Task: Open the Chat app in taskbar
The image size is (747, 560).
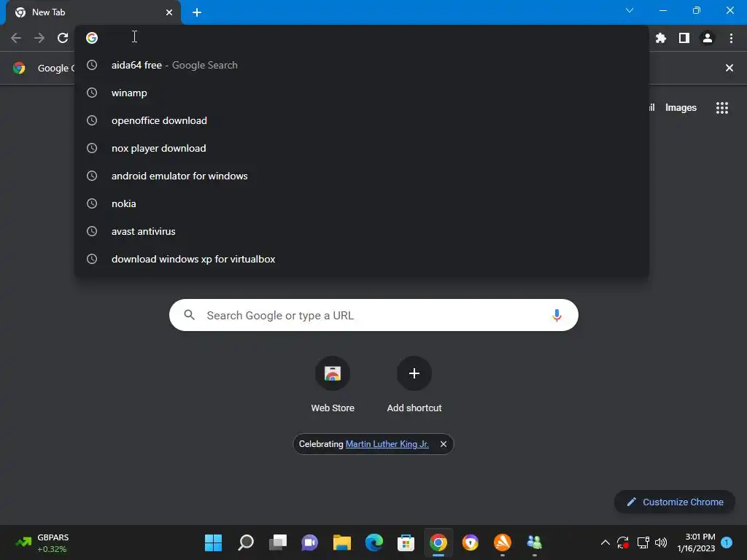Action: pyautogui.click(x=309, y=542)
